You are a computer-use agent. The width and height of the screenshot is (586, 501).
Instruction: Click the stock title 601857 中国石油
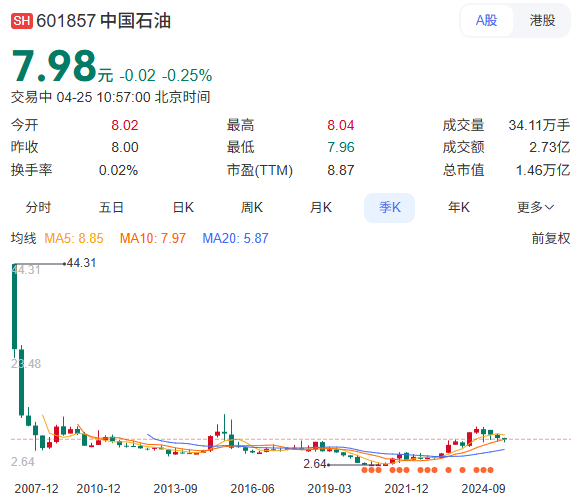click(x=104, y=21)
